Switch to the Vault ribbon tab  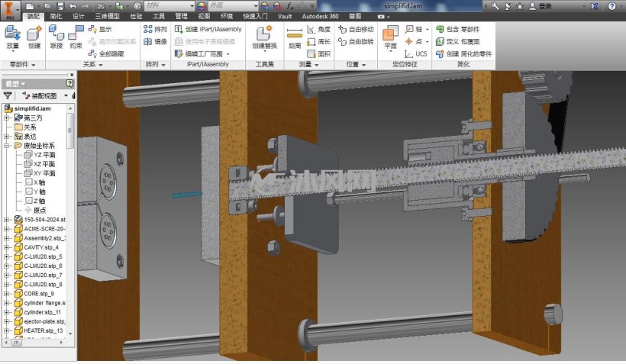285,16
